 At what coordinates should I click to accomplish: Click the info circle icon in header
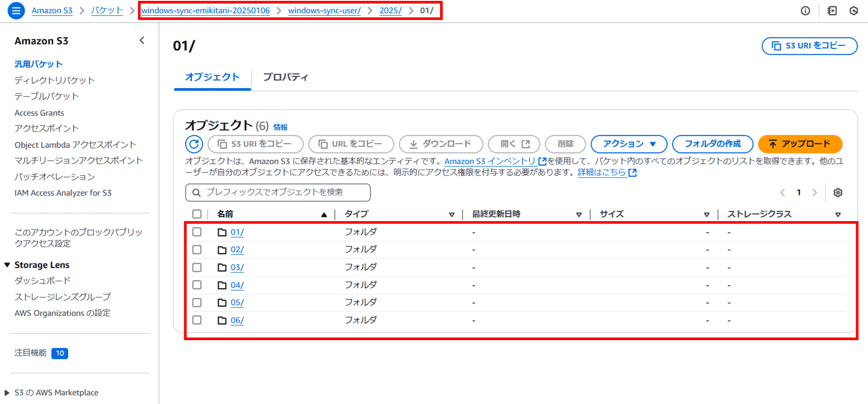click(x=805, y=10)
